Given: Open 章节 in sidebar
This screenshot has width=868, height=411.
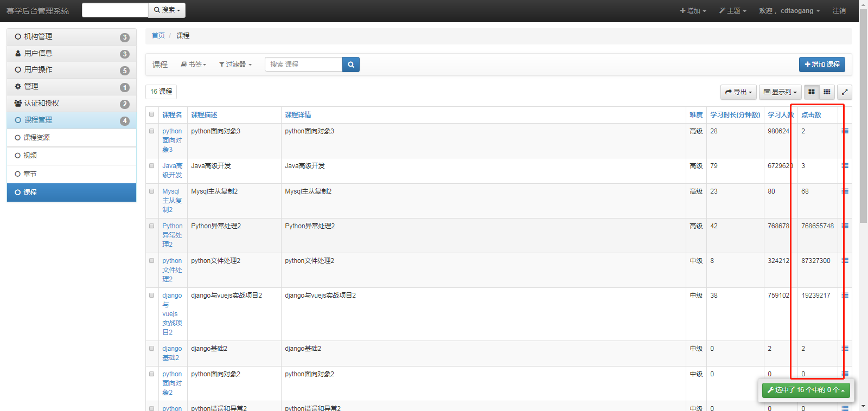Looking at the screenshot, I should point(72,174).
